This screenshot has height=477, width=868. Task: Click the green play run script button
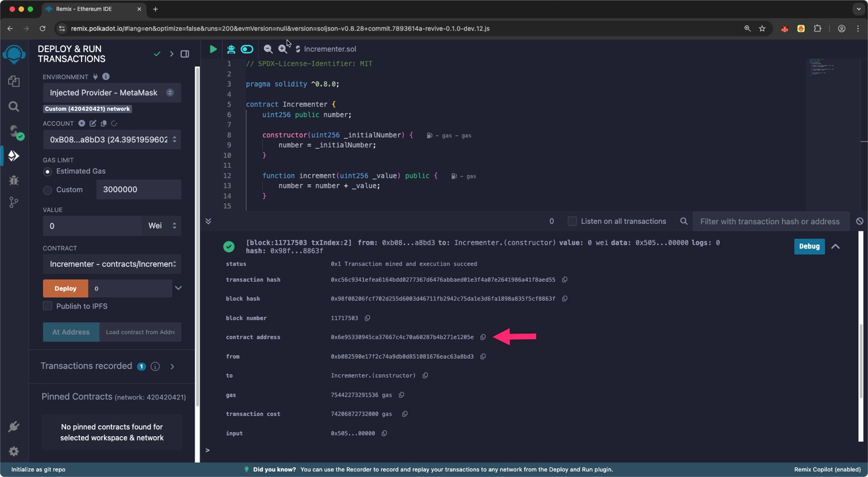[x=213, y=49]
